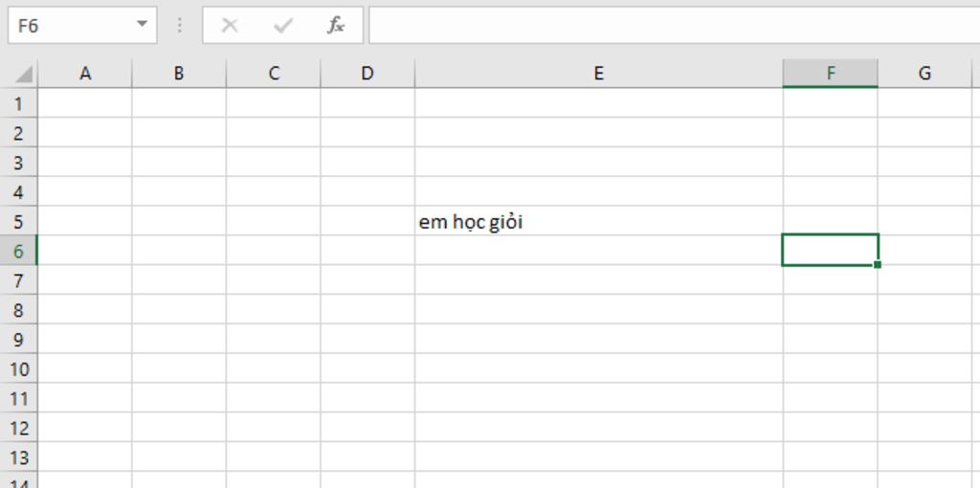Image resolution: width=980 pixels, height=488 pixels.
Task: Select row 5 header
Action: (x=19, y=221)
